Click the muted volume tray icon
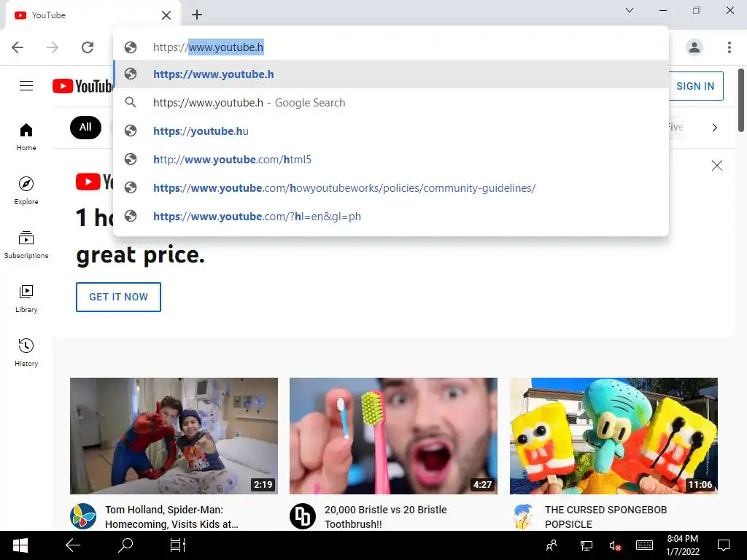The image size is (747, 560). tap(615, 545)
